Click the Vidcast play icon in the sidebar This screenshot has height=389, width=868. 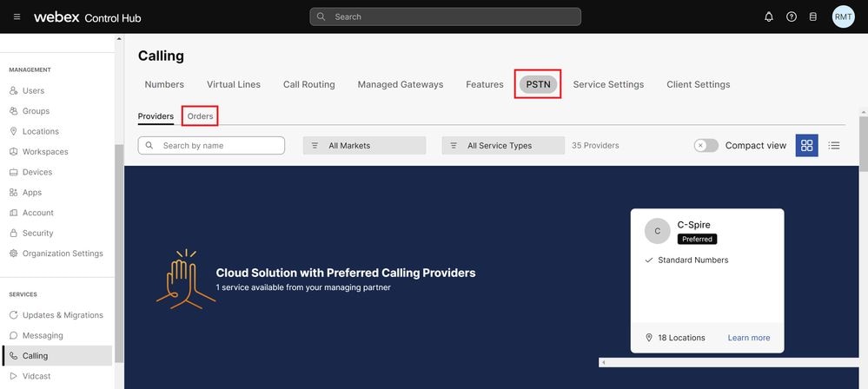(14, 376)
